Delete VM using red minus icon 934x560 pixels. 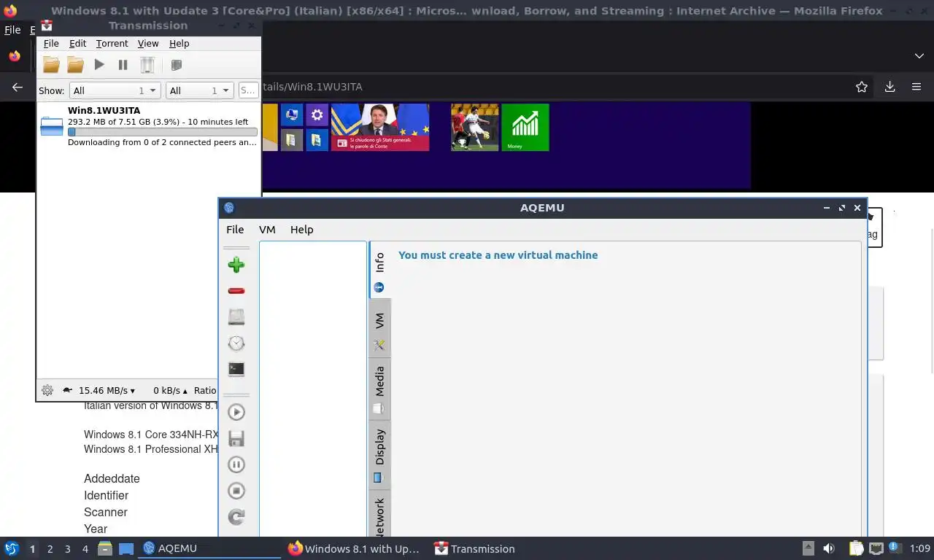pos(236,291)
